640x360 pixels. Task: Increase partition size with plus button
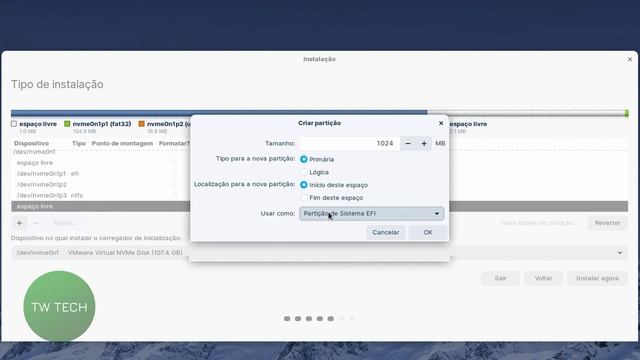pyautogui.click(x=424, y=143)
